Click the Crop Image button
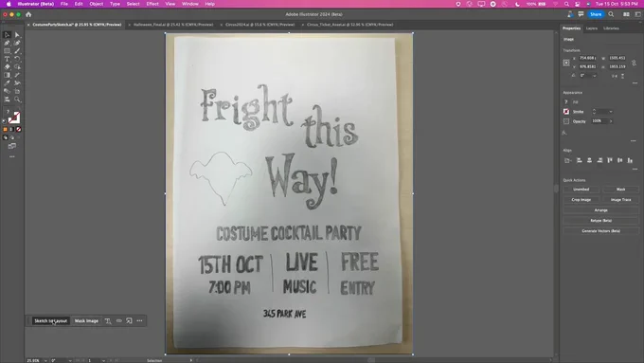Viewport: 644px width, 363px height. tap(581, 200)
